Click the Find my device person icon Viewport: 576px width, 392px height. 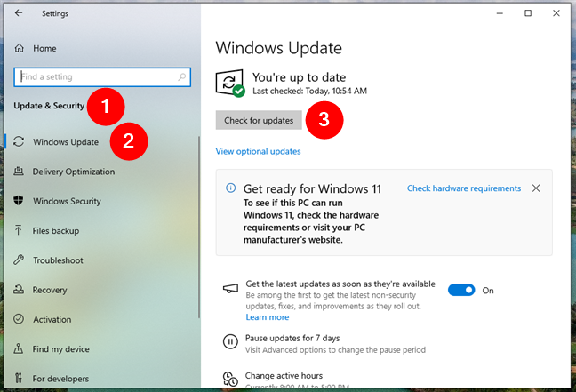[x=19, y=348]
